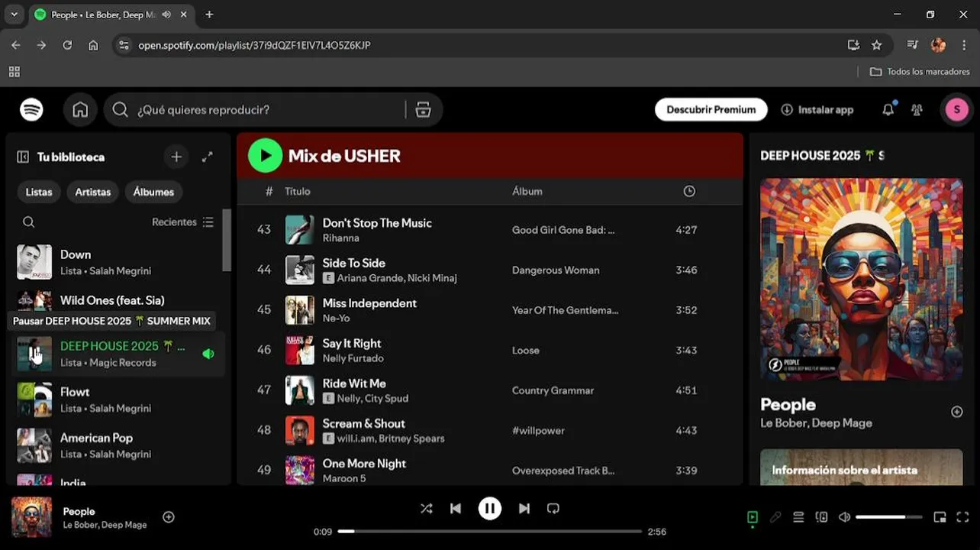
Task: Pause DEEP HOUSE 2025 playlist thumbnail
Action: [x=34, y=354]
